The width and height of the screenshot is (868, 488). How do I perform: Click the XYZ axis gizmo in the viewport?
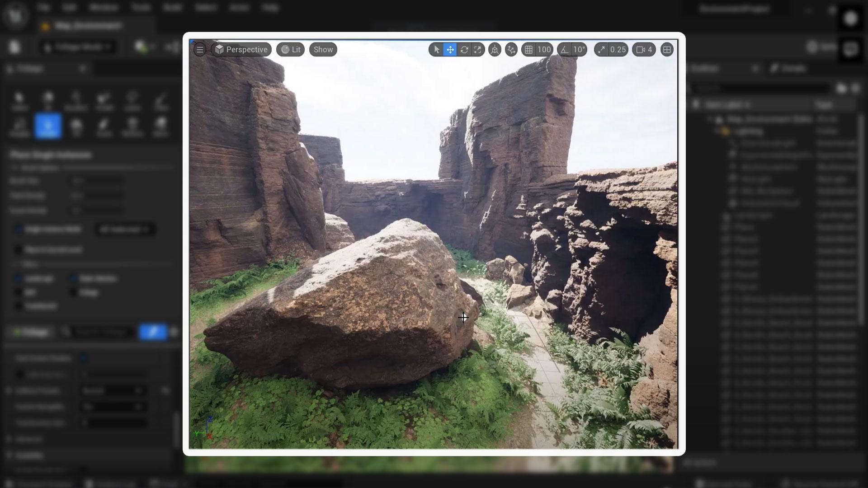coord(203,428)
